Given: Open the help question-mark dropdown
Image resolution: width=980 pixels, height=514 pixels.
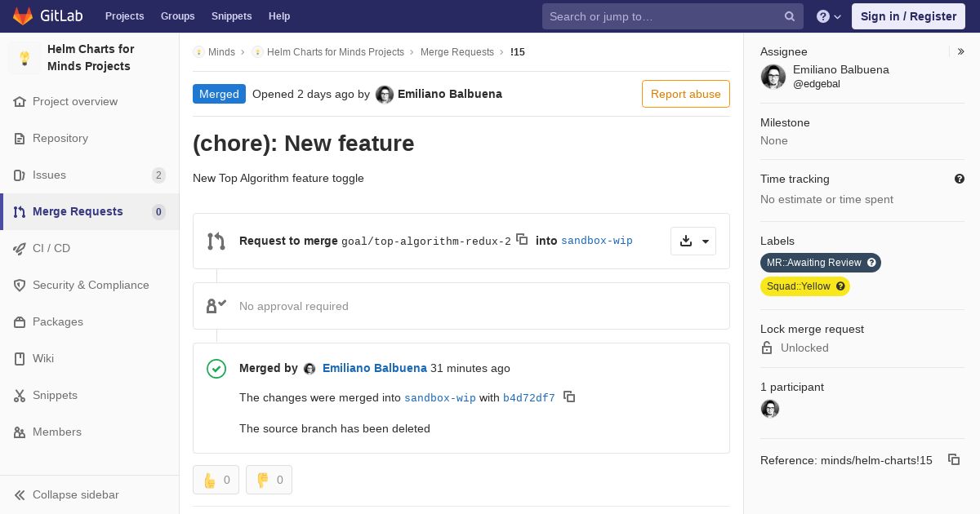Looking at the screenshot, I should click(x=829, y=16).
